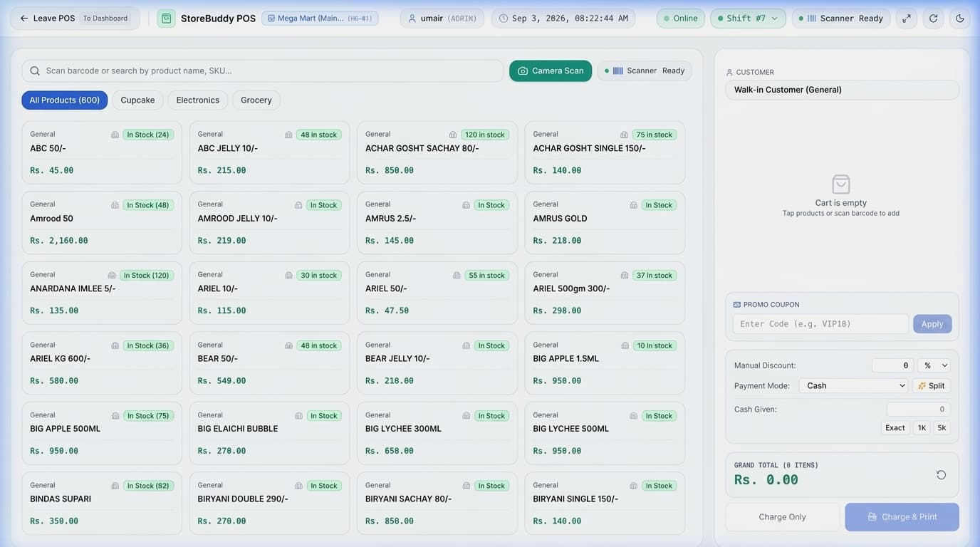Click the 5k quick cash button
The image size is (980, 547).
click(x=942, y=428)
